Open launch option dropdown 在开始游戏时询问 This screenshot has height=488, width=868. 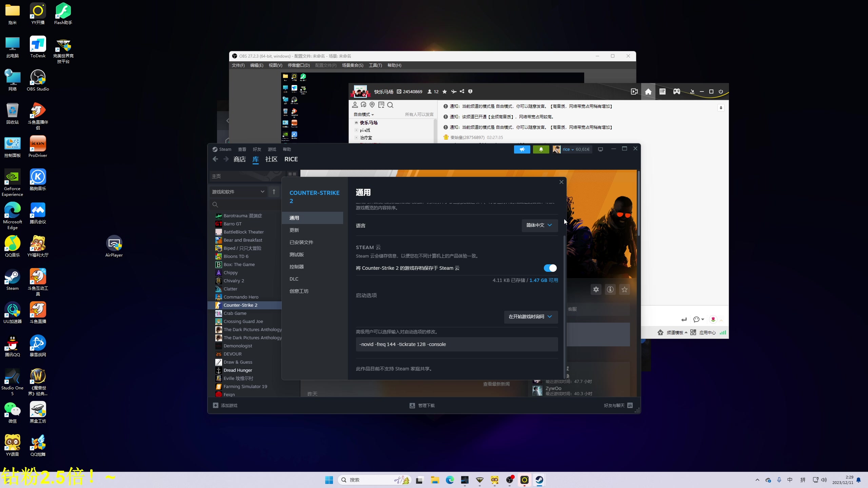[x=531, y=317]
